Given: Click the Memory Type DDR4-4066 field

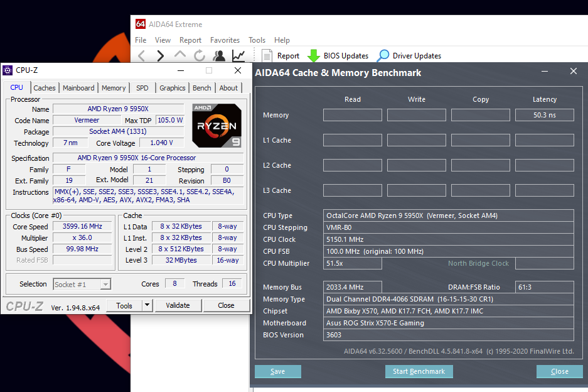Looking at the screenshot, I should 449,299.
